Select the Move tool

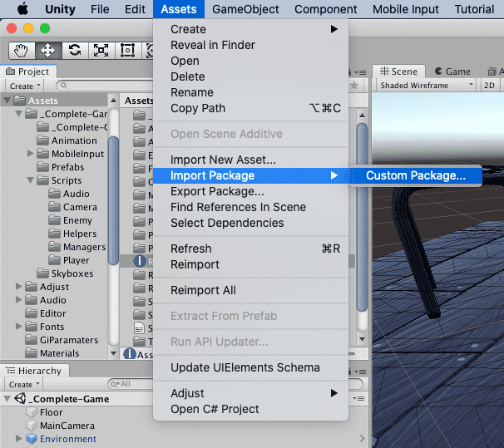pos(47,49)
